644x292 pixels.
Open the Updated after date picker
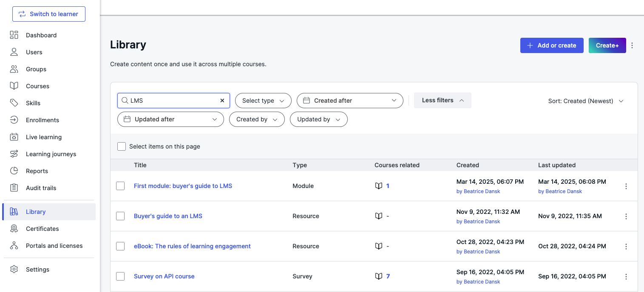point(170,119)
